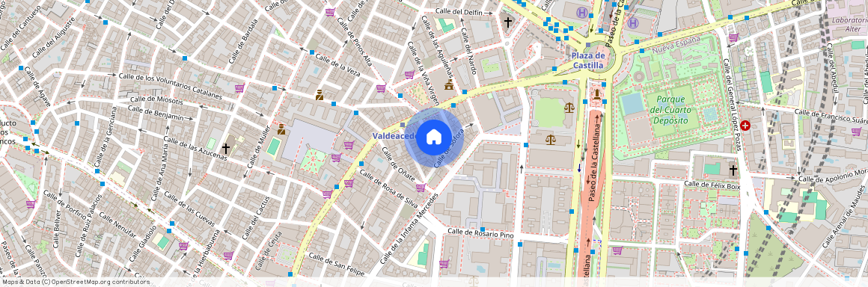Select shopping cart by Calle de los Voluntarios Catalanes
This screenshot has width=868, height=287.
pyautogui.click(x=239, y=88)
